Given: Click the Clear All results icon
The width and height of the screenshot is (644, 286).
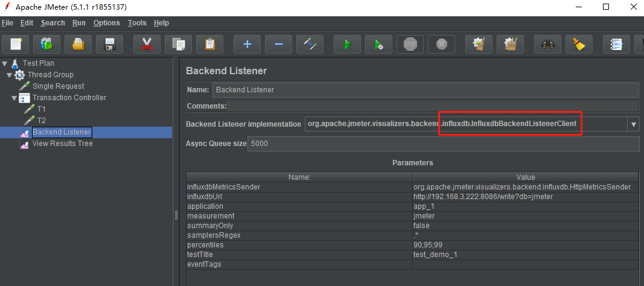Looking at the screenshot, I should pyautogui.click(x=510, y=44).
